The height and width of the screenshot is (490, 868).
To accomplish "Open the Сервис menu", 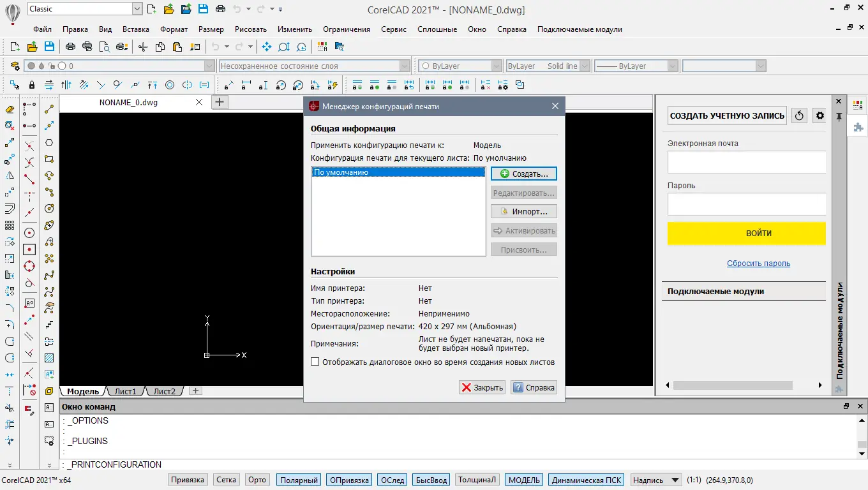I will click(x=393, y=29).
